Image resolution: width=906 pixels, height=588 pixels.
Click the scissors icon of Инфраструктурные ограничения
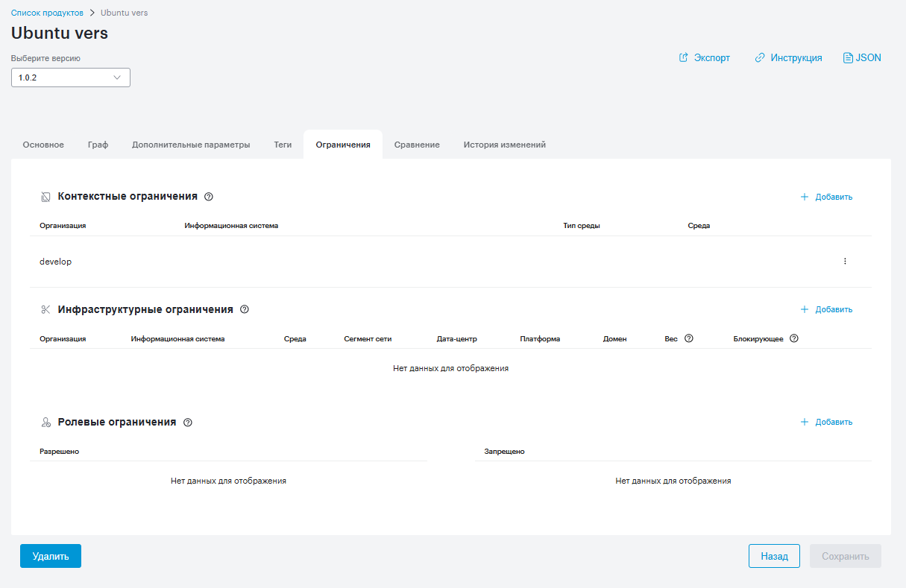(x=45, y=309)
